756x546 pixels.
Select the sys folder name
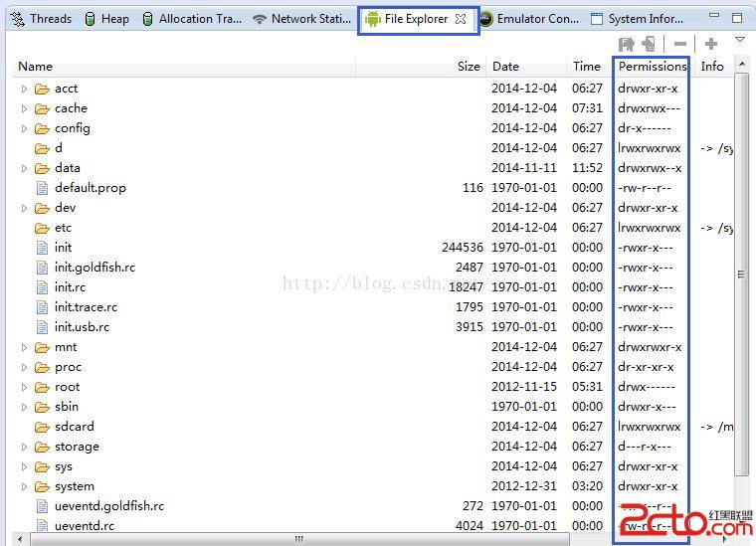coord(64,467)
